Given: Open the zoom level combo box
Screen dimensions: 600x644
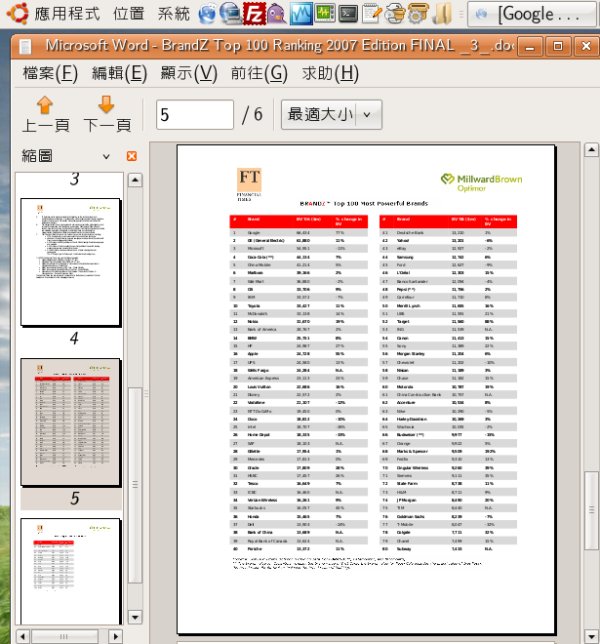Looking at the screenshot, I should tap(331, 115).
